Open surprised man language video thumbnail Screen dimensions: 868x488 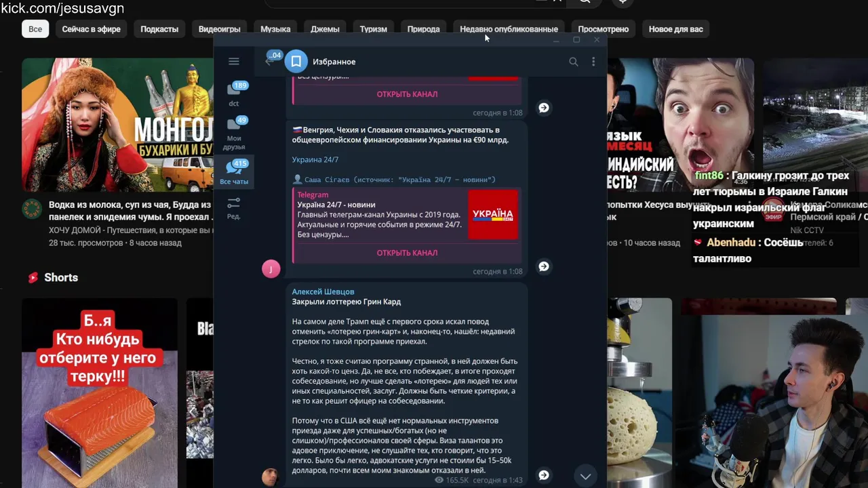[x=680, y=125]
